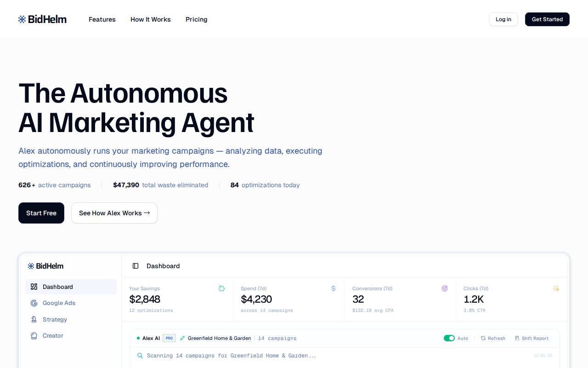Open Creator via the crystal-ball icon

34,336
